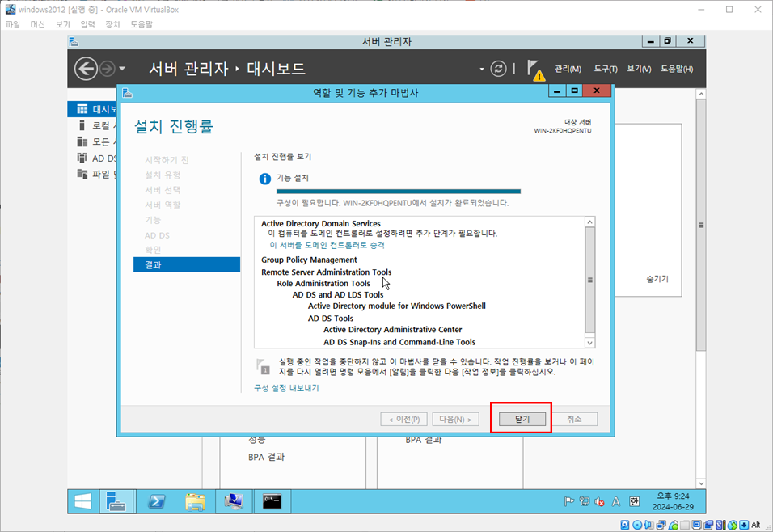This screenshot has height=532, width=773.
Task: Open the small dropdown left of refresh icon
Action: pos(482,69)
